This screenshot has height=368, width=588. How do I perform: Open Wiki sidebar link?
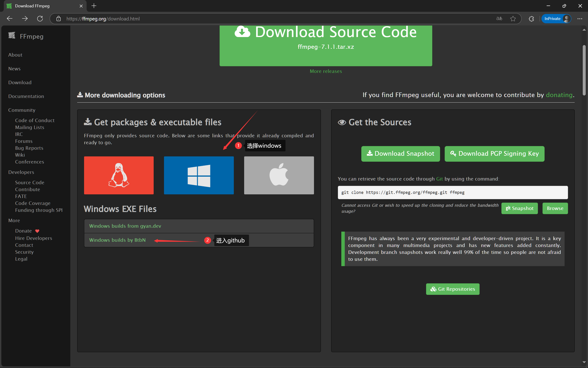pos(20,155)
